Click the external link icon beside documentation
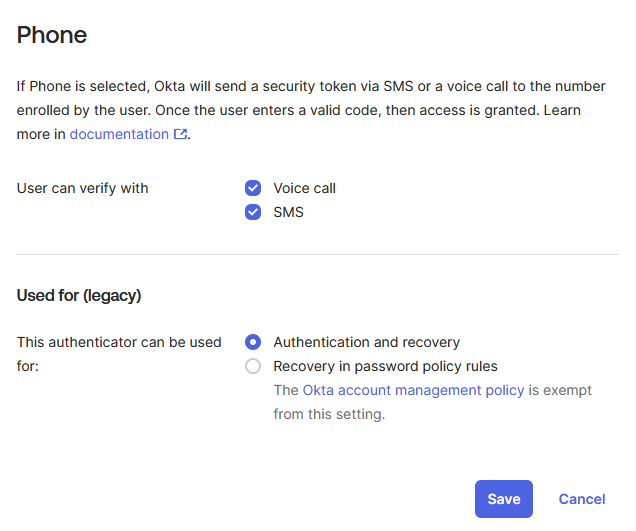 [180, 135]
